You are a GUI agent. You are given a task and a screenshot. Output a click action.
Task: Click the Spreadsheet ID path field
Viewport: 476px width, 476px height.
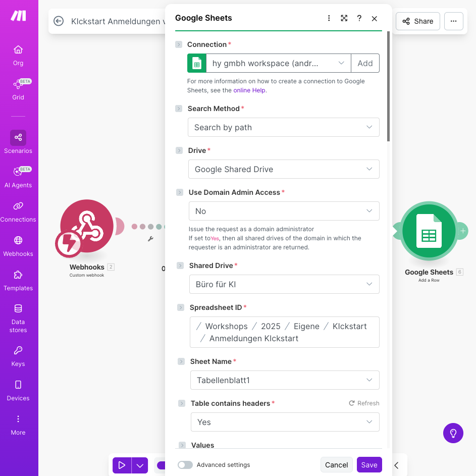click(285, 332)
